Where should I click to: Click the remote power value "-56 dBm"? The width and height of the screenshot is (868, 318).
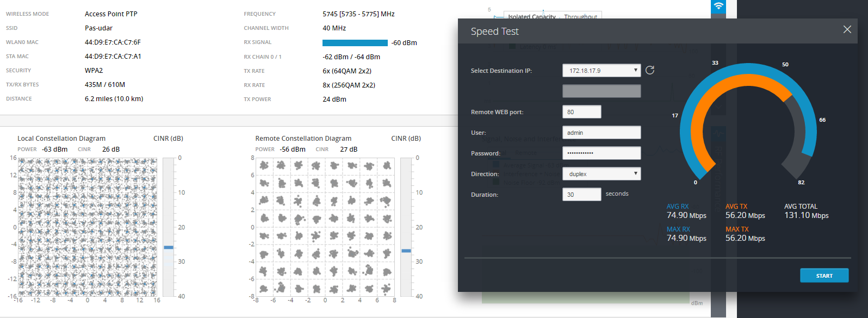coord(293,149)
